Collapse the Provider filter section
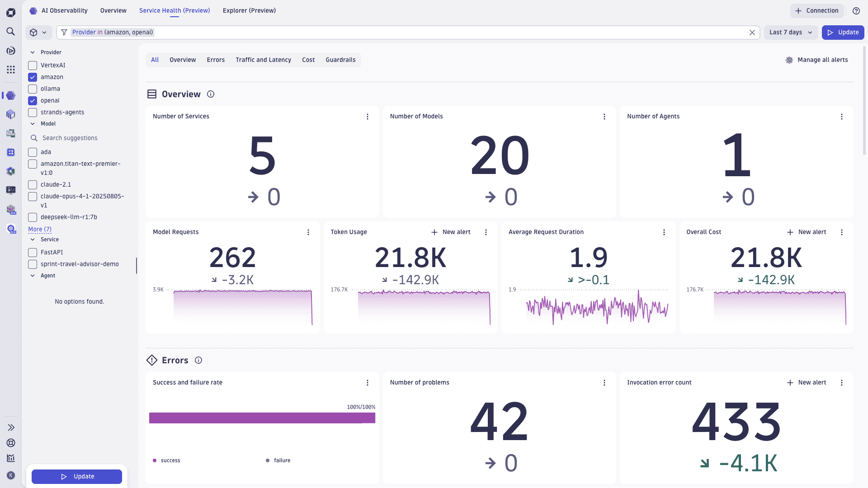 [x=32, y=52]
